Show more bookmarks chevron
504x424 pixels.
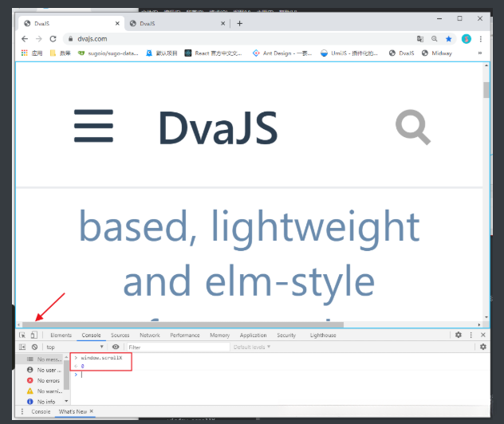pyautogui.click(x=480, y=53)
